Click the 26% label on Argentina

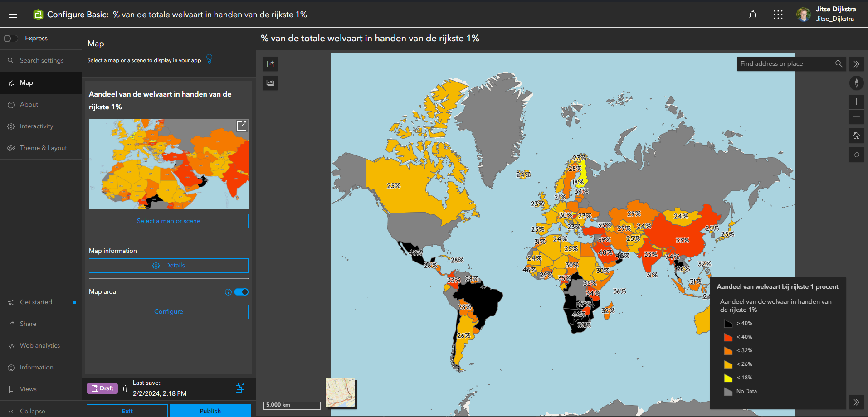[463, 336]
